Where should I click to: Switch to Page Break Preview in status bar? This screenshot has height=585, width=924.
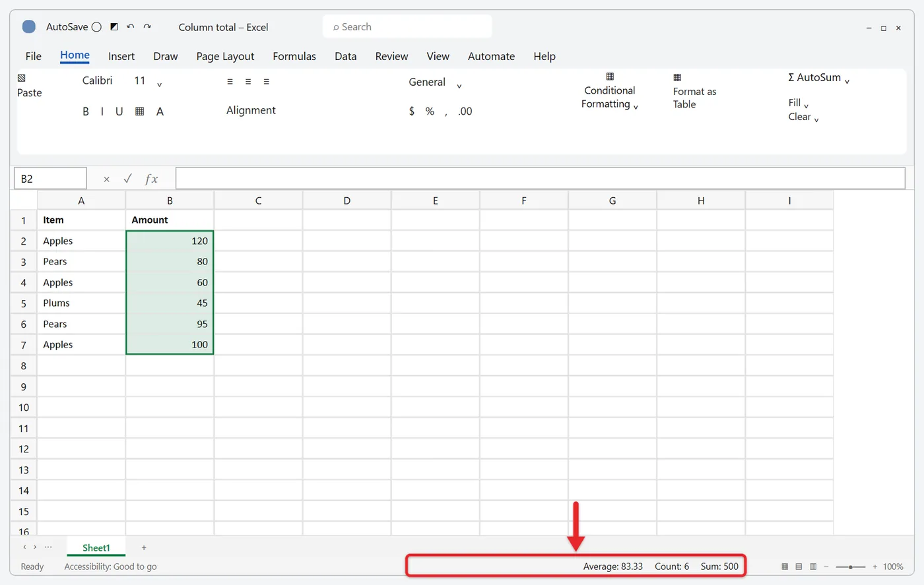coord(813,567)
